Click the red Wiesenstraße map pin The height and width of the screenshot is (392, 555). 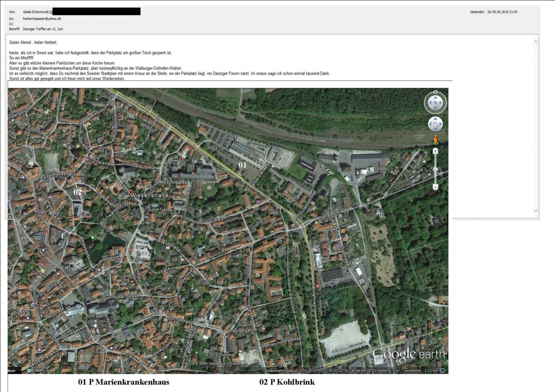click(x=131, y=192)
